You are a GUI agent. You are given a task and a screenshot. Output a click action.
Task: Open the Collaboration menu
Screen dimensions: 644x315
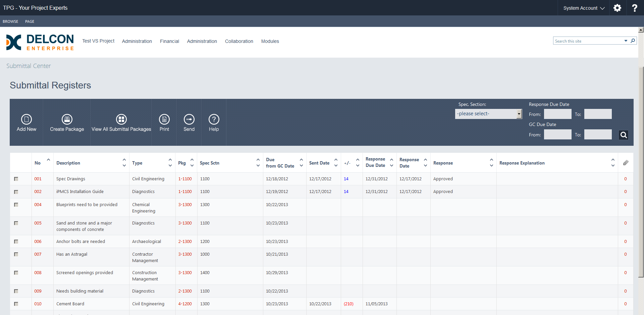(239, 41)
